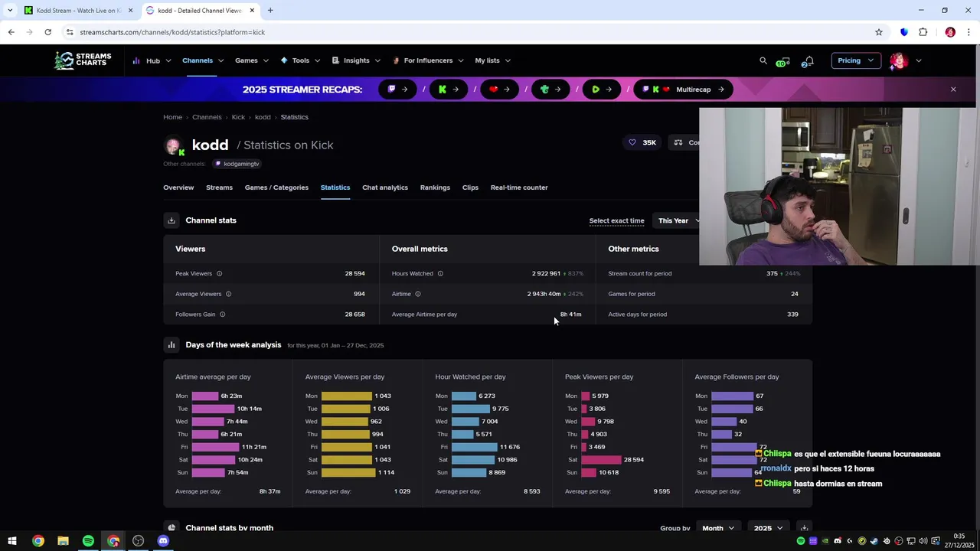Click the info icon next to Average Viewers
This screenshot has width=980, height=551.
(x=228, y=294)
